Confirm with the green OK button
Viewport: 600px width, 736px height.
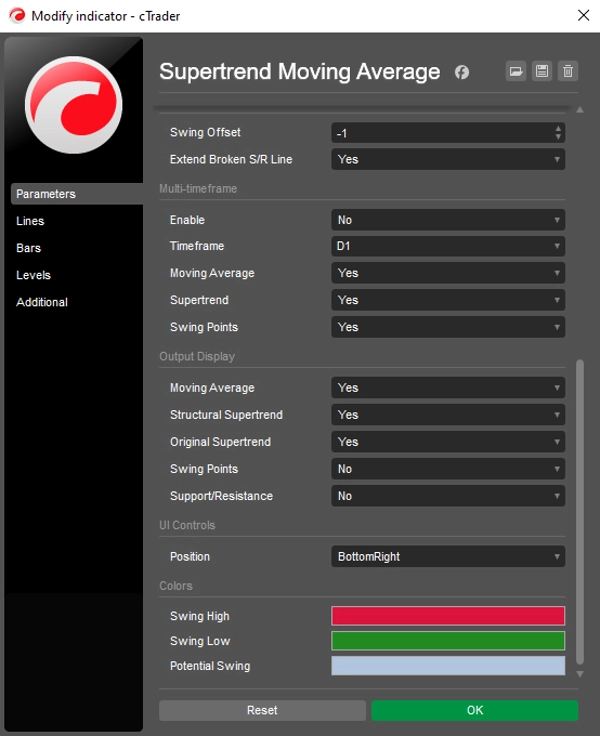475,710
